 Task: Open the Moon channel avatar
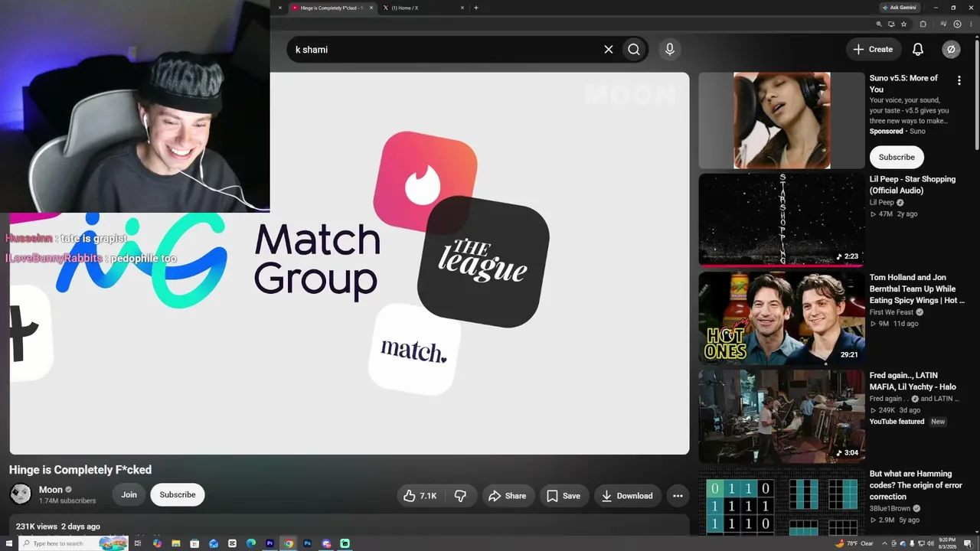point(21,494)
